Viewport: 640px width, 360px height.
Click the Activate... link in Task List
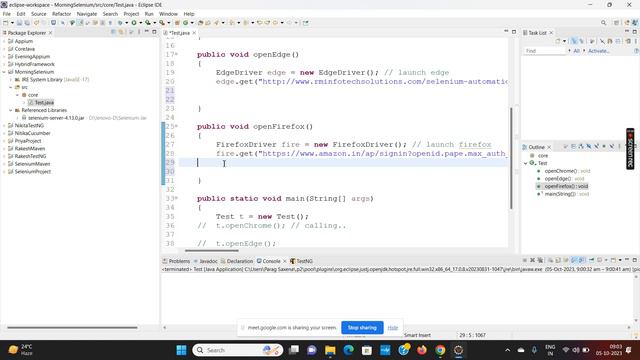(599, 51)
